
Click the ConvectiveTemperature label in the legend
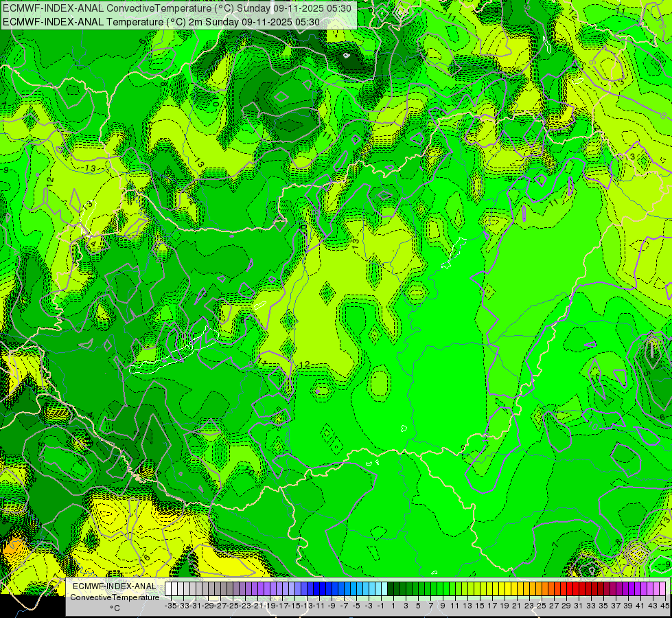coord(115,597)
